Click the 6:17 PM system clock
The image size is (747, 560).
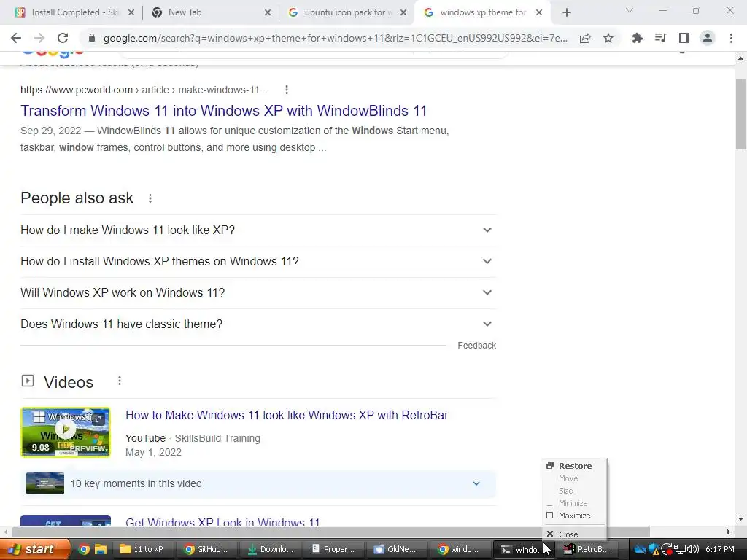coord(720,549)
